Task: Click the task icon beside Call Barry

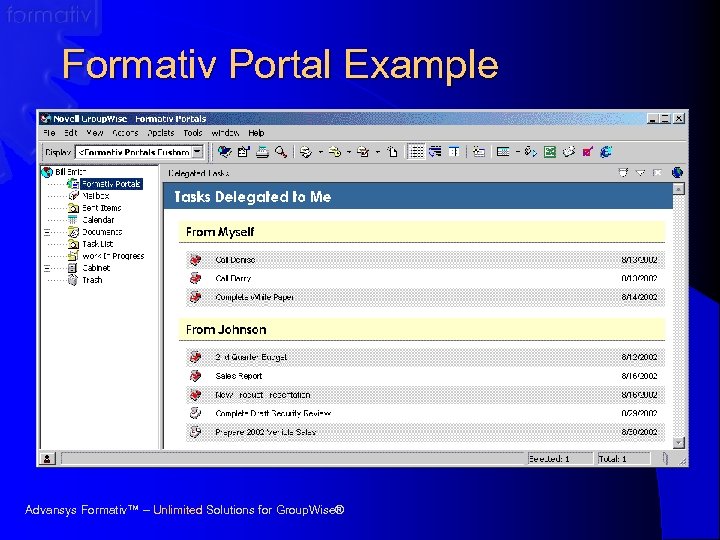Action: 196,278
